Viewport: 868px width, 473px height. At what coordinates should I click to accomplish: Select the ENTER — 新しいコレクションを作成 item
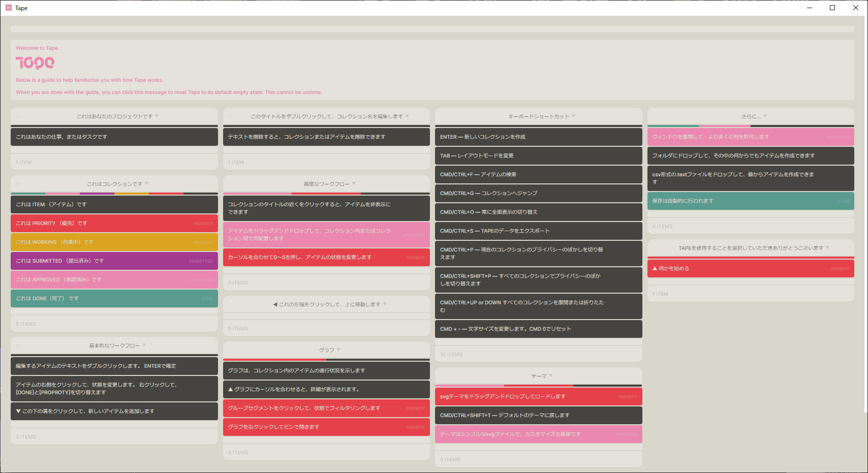(x=539, y=137)
